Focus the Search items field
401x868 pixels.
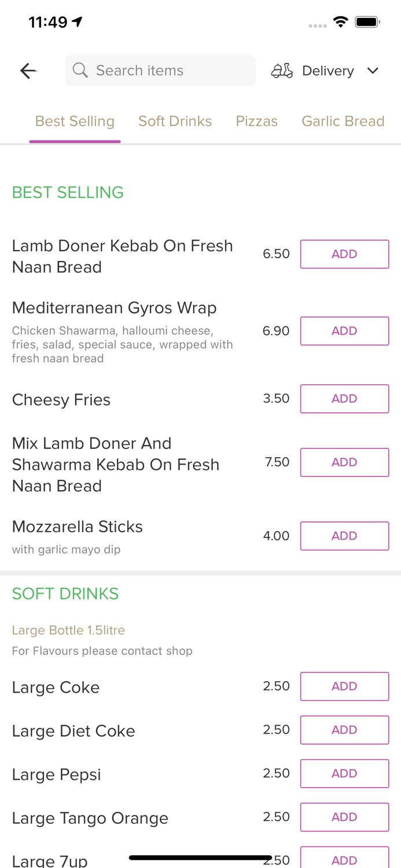tap(168, 71)
